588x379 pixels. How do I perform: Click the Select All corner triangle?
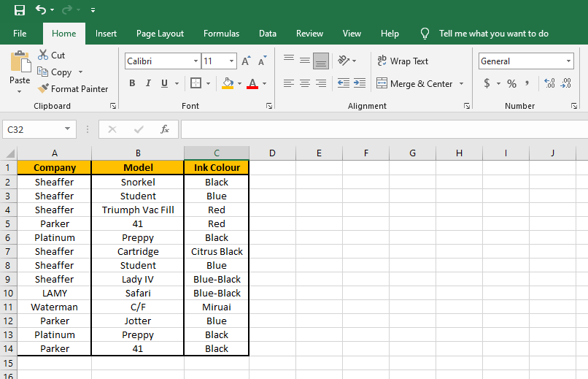(x=10, y=153)
